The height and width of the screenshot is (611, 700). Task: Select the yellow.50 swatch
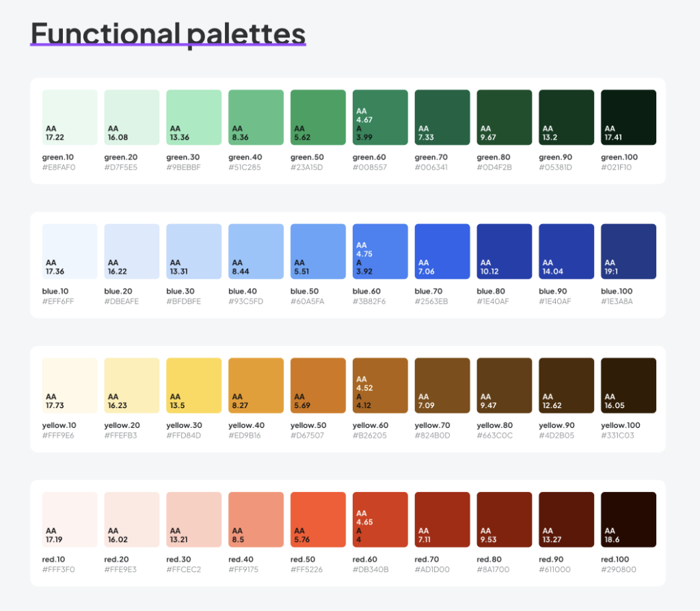318,385
